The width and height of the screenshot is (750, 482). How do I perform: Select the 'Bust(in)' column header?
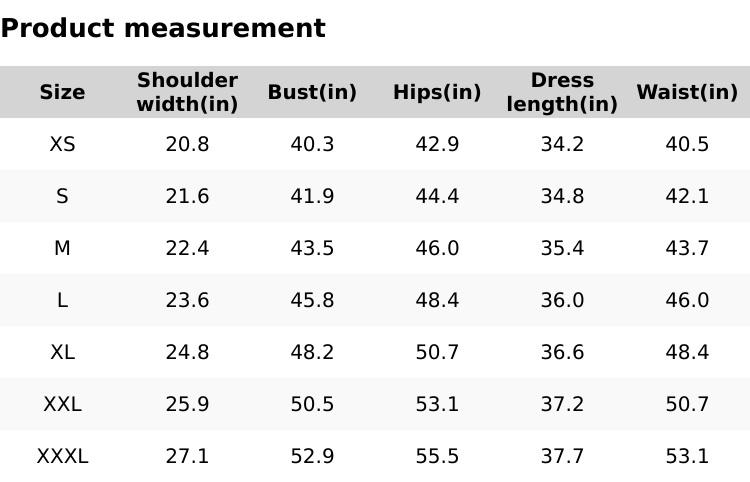[x=312, y=92]
